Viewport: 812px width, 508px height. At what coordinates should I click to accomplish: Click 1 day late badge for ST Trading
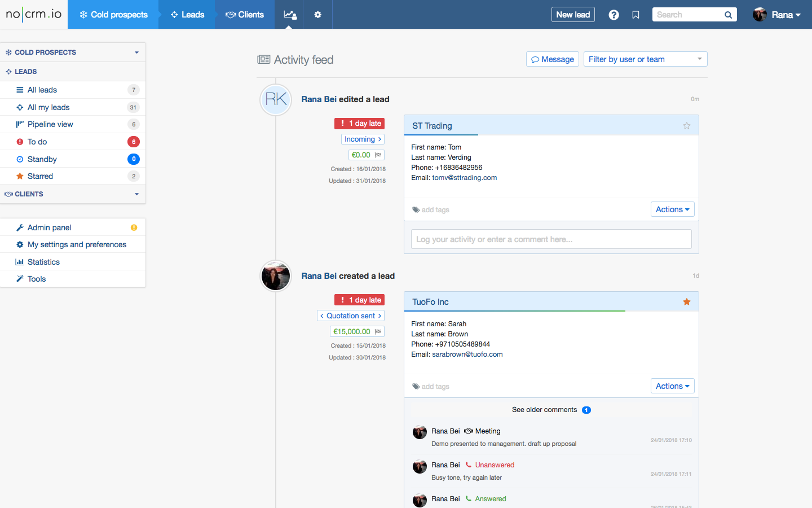click(359, 124)
